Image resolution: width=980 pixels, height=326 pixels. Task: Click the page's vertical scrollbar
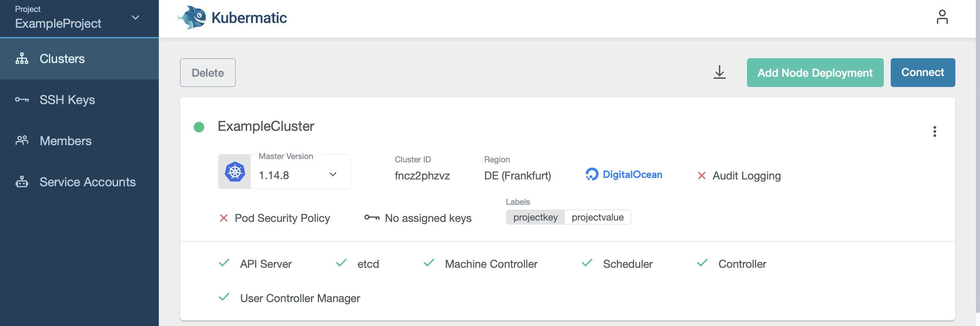[x=977, y=156]
